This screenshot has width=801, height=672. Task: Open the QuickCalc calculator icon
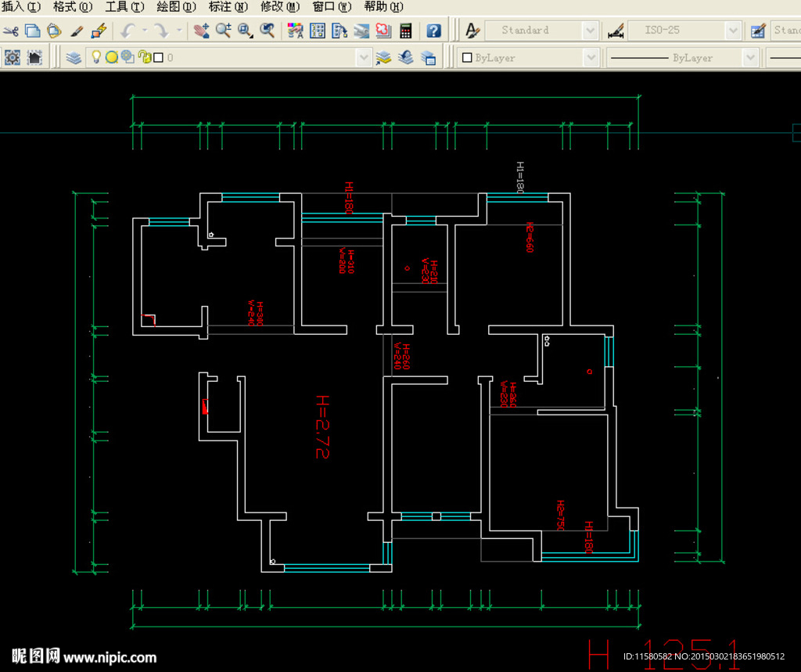pyautogui.click(x=405, y=31)
